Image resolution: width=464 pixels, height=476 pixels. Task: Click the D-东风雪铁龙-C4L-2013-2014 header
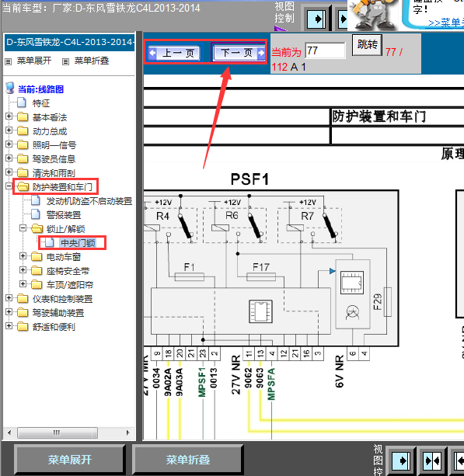coord(70,42)
